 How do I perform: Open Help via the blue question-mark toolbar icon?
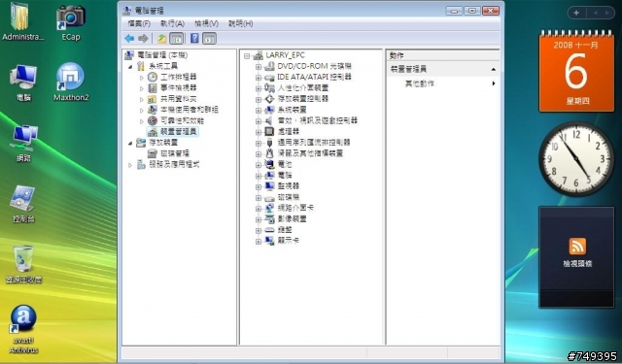[x=194, y=38]
